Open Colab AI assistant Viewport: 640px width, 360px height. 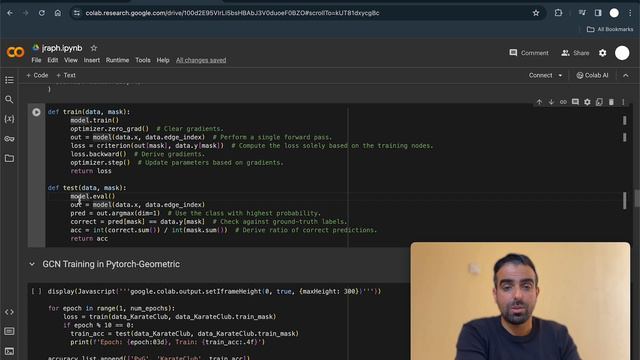592,76
